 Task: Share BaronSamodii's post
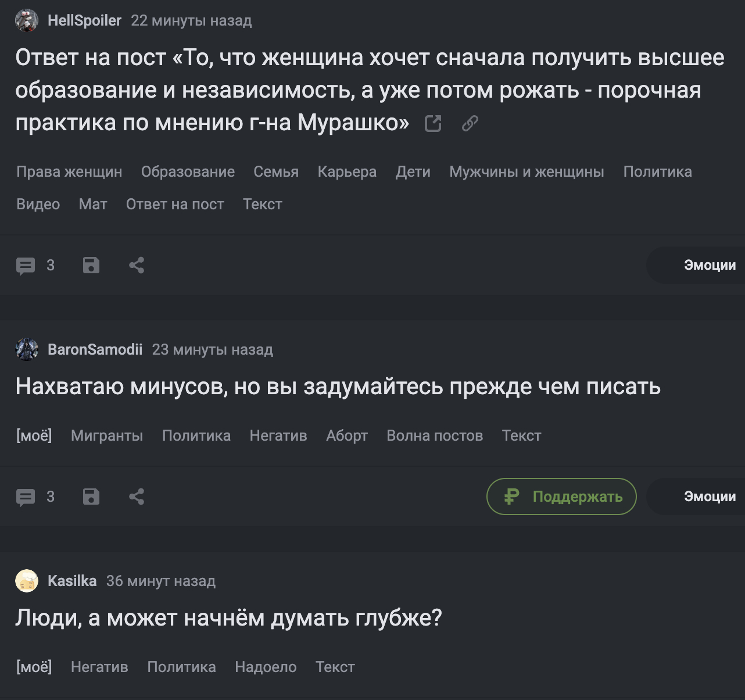point(137,497)
